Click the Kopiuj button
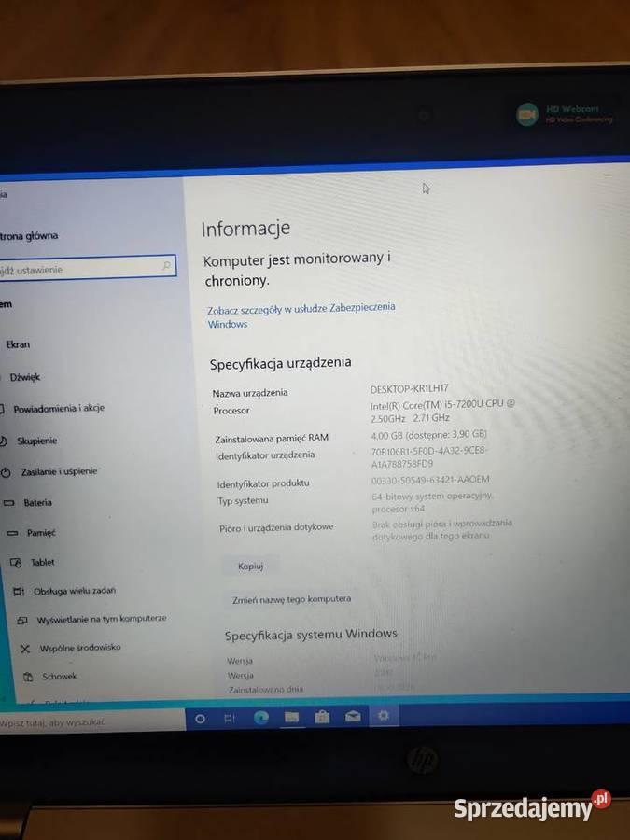The image size is (630, 840). [251, 567]
